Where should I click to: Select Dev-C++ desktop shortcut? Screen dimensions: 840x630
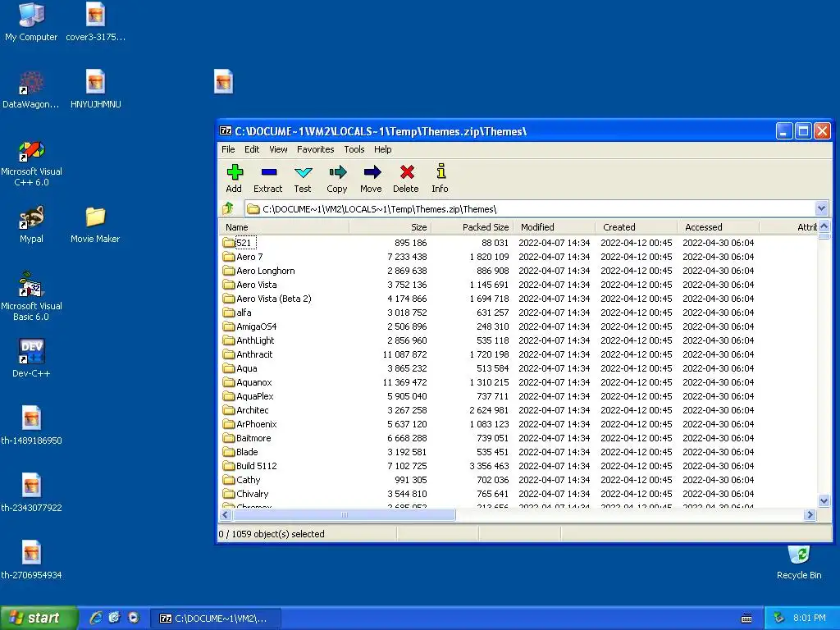(x=31, y=358)
